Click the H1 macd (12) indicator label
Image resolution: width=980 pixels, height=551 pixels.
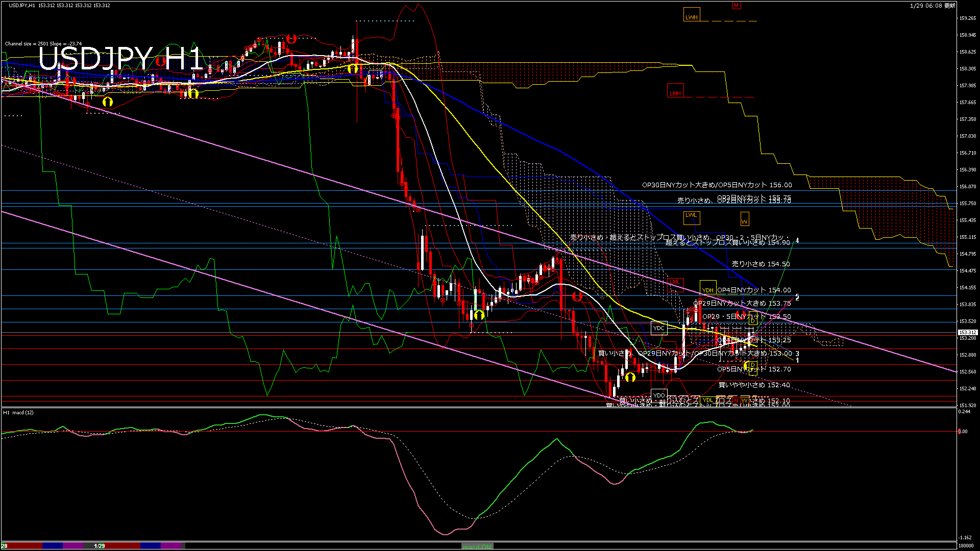click(x=18, y=412)
